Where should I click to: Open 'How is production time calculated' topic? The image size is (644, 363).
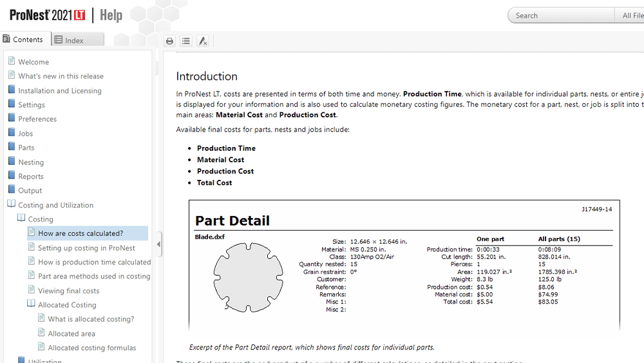(94, 262)
